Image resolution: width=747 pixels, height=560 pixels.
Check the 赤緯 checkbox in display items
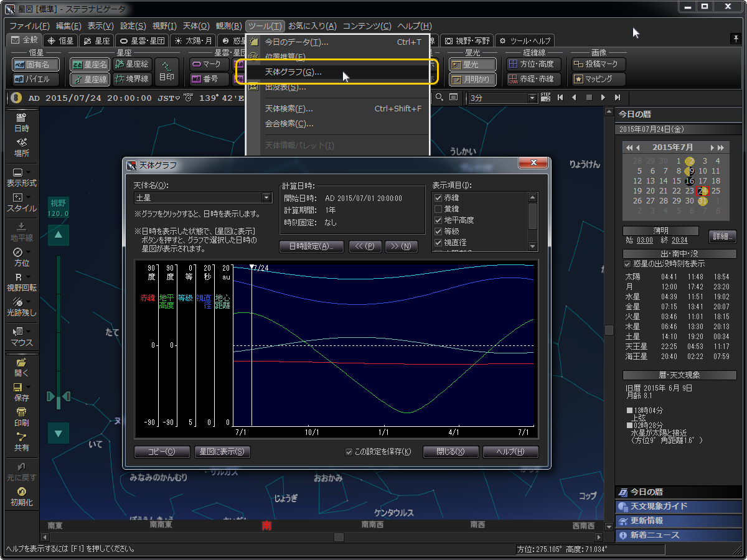pyautogui.click(x=438, y=198)
